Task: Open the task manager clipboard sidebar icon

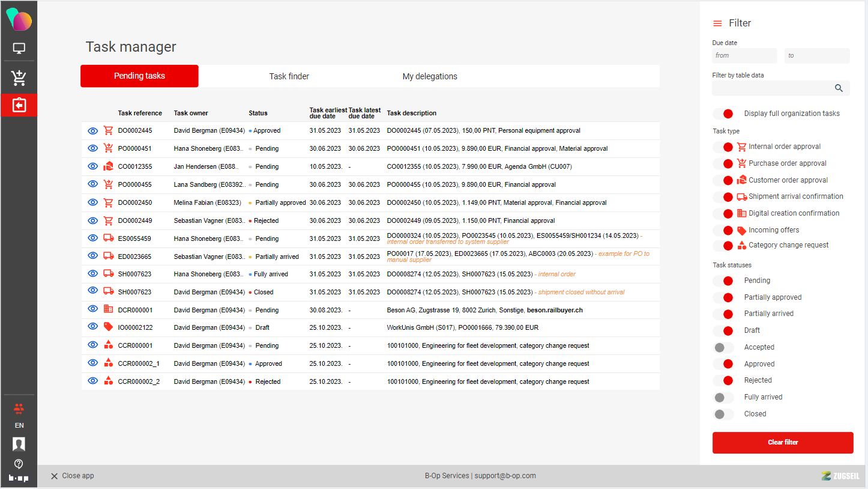Action: click(x=19, y=105)
